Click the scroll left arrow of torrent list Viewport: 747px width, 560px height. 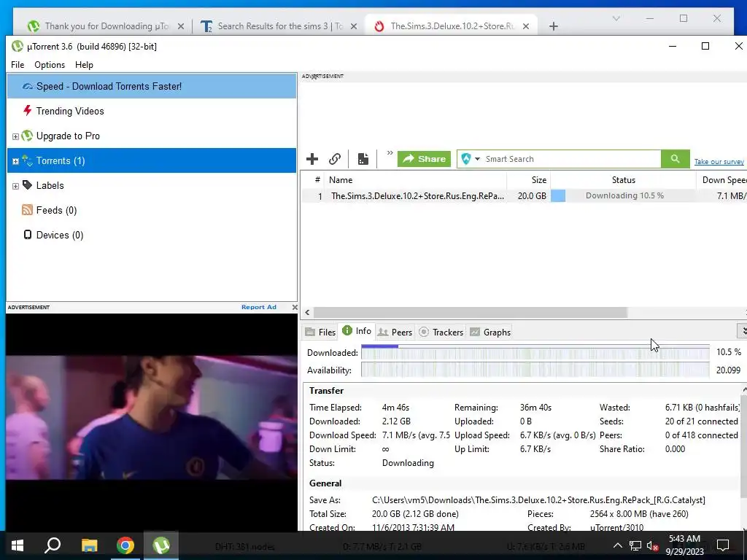click(x=307, y=312)
